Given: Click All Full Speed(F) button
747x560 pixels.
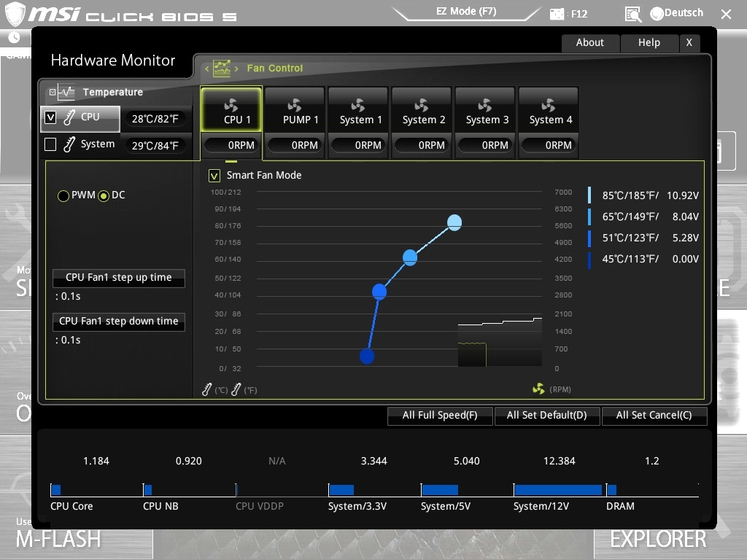Looking at the screenshot, I should point(439,416).
